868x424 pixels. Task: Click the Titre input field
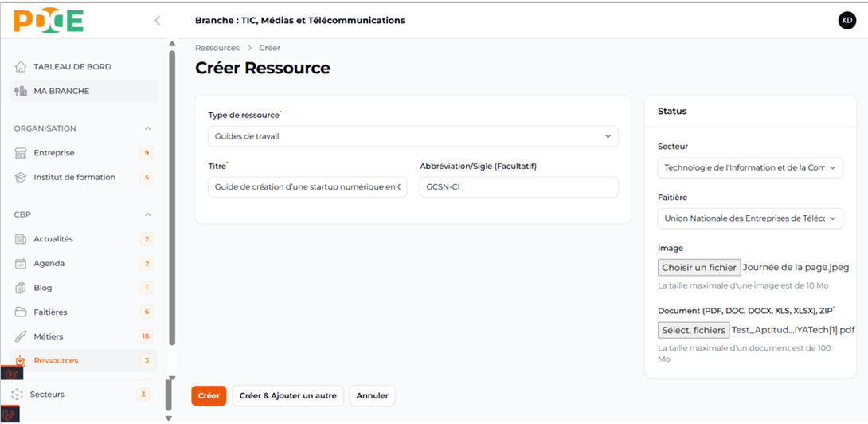pyautogui.click(x=308, y=187)
